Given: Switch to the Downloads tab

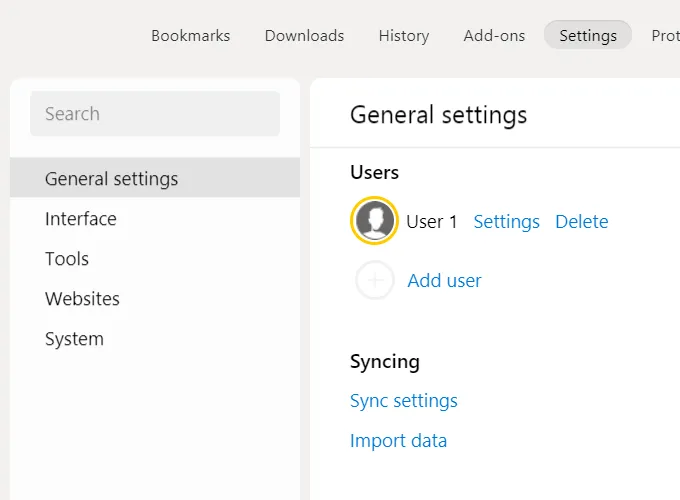Looking at the screenshot, I should tap(304, 35).
